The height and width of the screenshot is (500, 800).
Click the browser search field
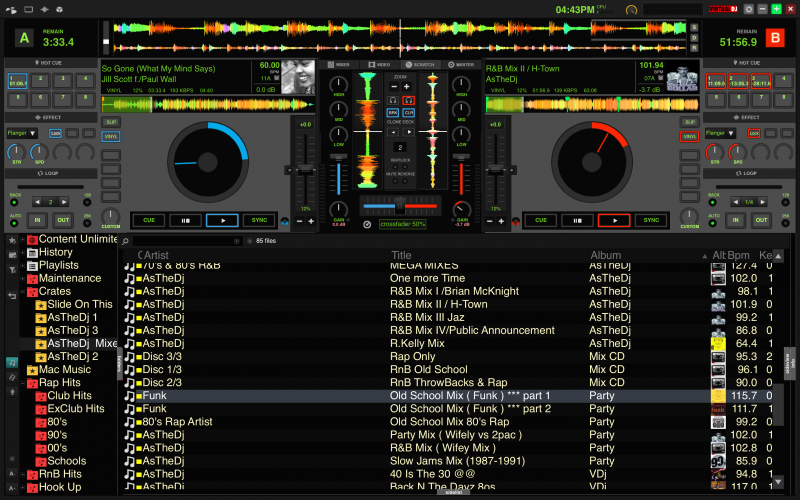pyautogui.click(x=186, y=241)
